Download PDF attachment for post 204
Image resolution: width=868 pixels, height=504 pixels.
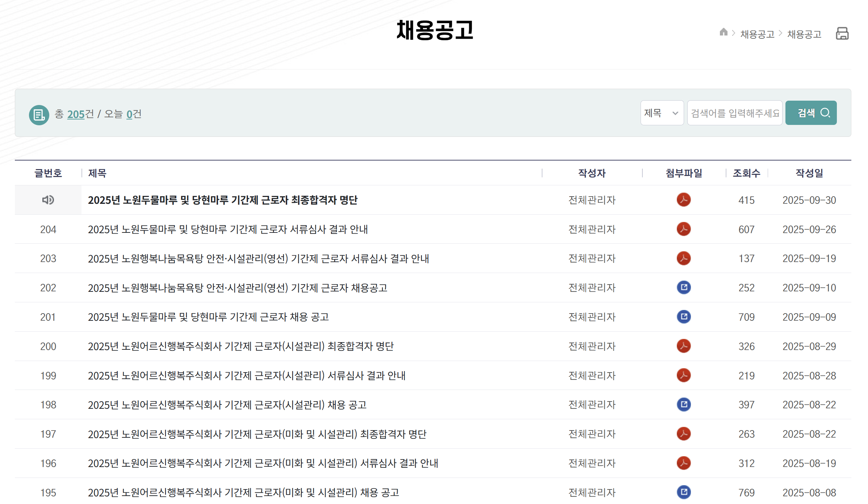tap(683, 229)
